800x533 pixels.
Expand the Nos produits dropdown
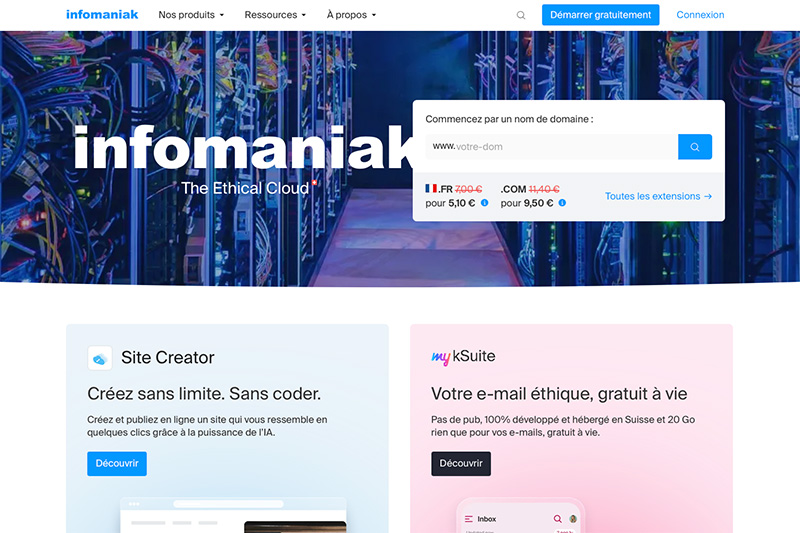point(191,15)
